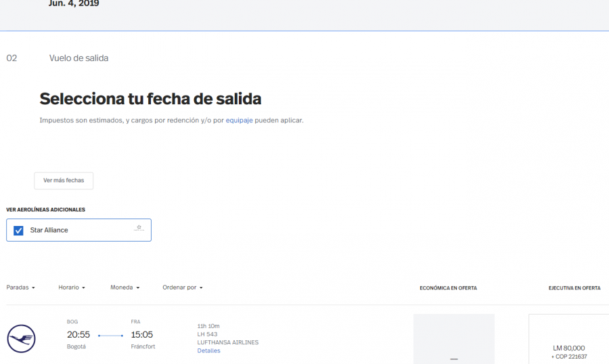Select the Ejecutiva en oferta column header

click(574, 288)
